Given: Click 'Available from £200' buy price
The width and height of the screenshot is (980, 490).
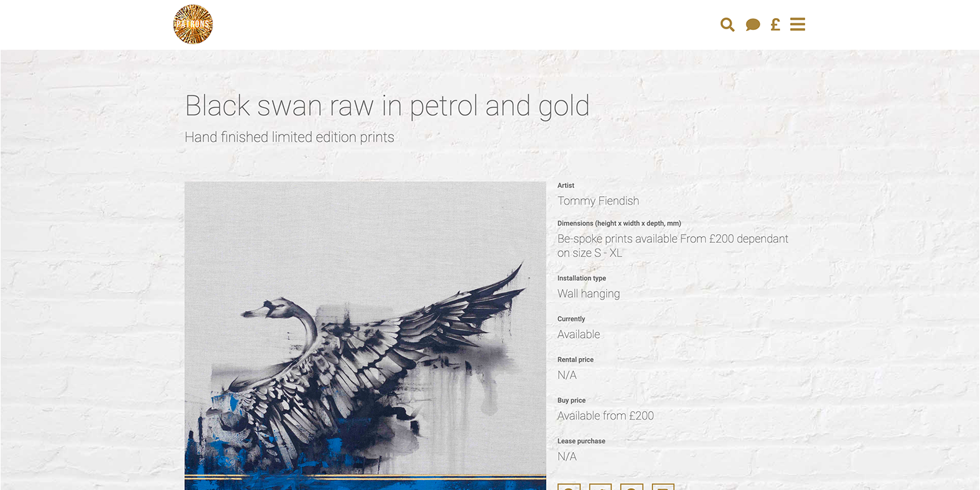Looking at the screenshot, I should [x=605, y=415].
